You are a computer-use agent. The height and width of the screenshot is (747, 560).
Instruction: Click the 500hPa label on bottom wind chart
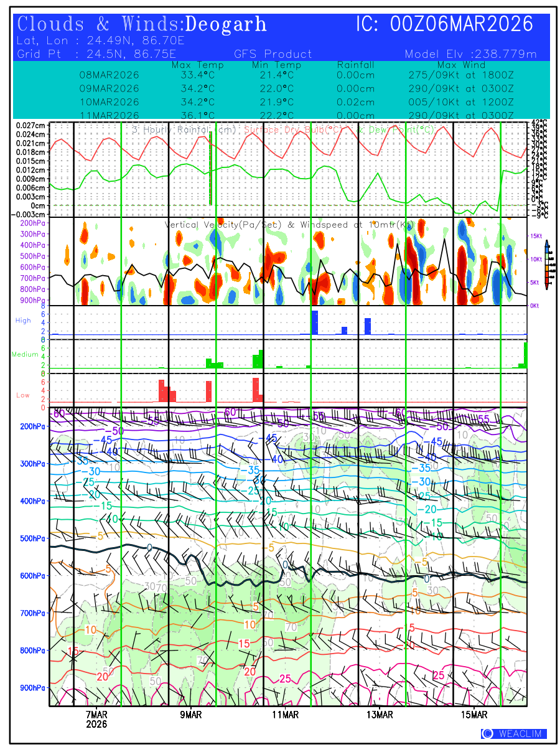(x=29, y=538)
